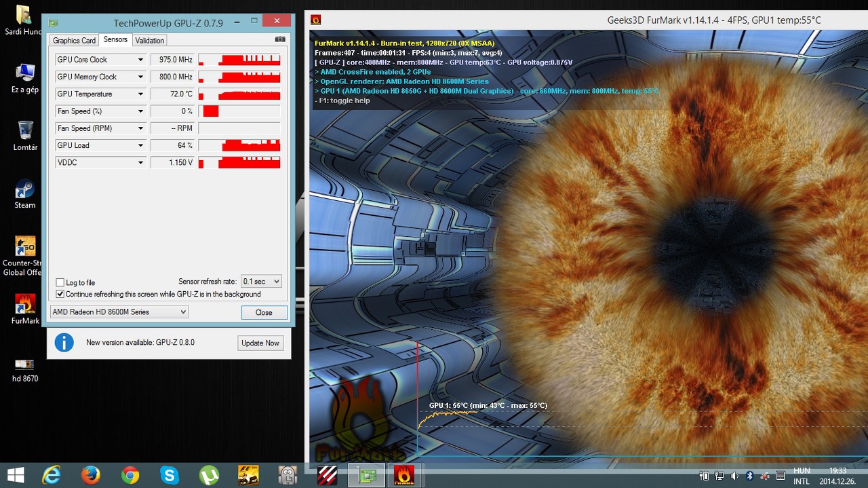This screenshot has height=488, width=868.
Task: Open the Windows Start button
Action: pos(16,474)
